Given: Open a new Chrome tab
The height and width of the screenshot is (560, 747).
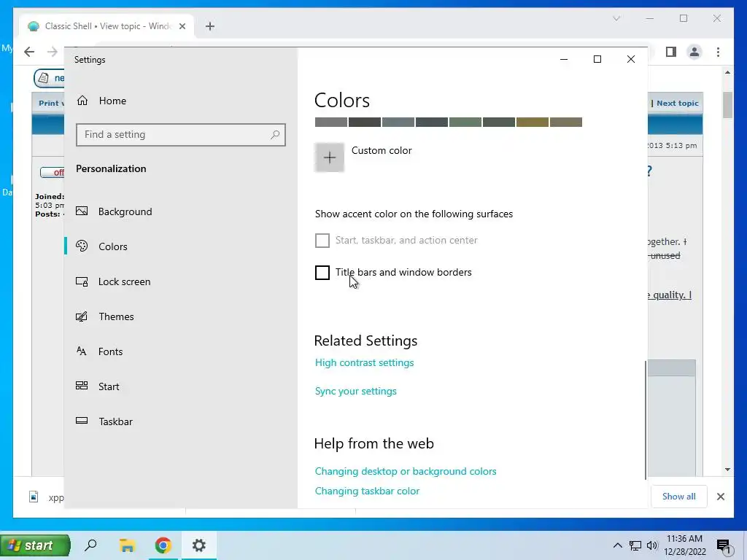Looking at the screenshot, I should (x=210, y=26).
